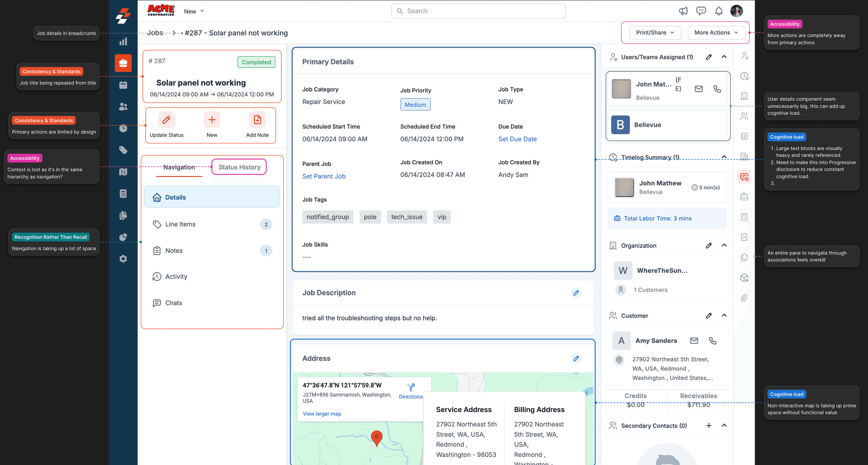Click the tech_issue job tag
Screen dimensions: 868x465
click(x=407, y=217)
